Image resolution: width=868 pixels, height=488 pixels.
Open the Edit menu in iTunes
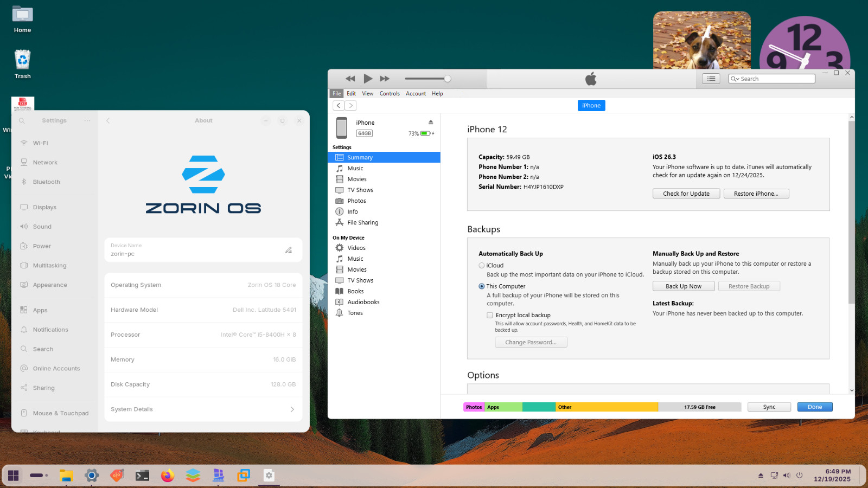point(352,93)
